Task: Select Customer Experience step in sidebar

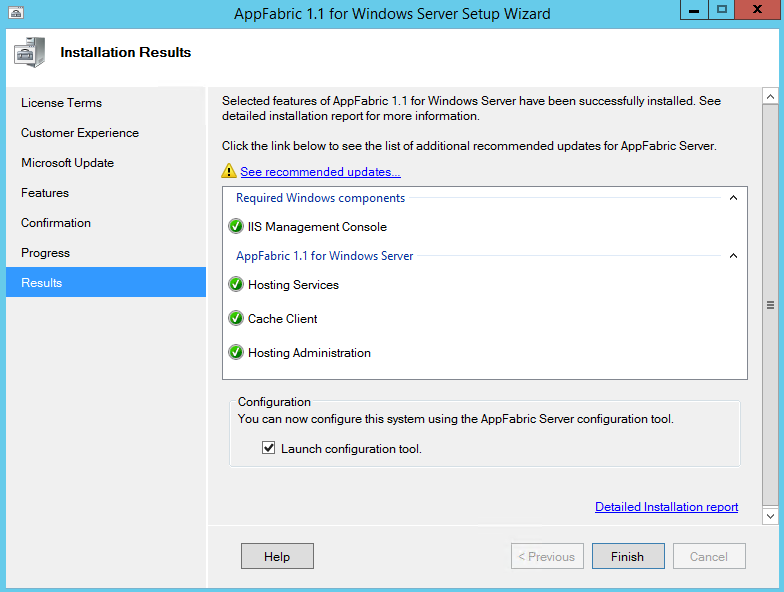Action: (106, 132)
